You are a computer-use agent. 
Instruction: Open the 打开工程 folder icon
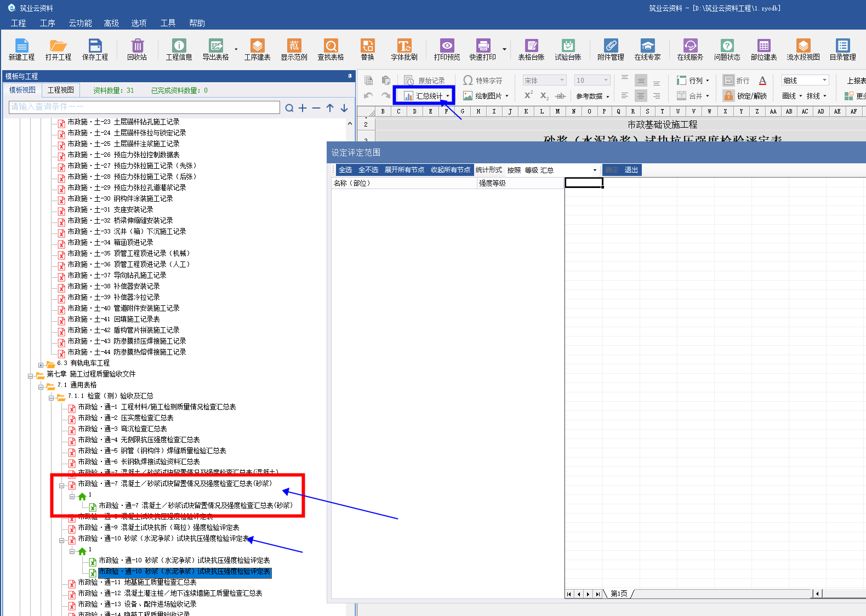pos(58,49)
